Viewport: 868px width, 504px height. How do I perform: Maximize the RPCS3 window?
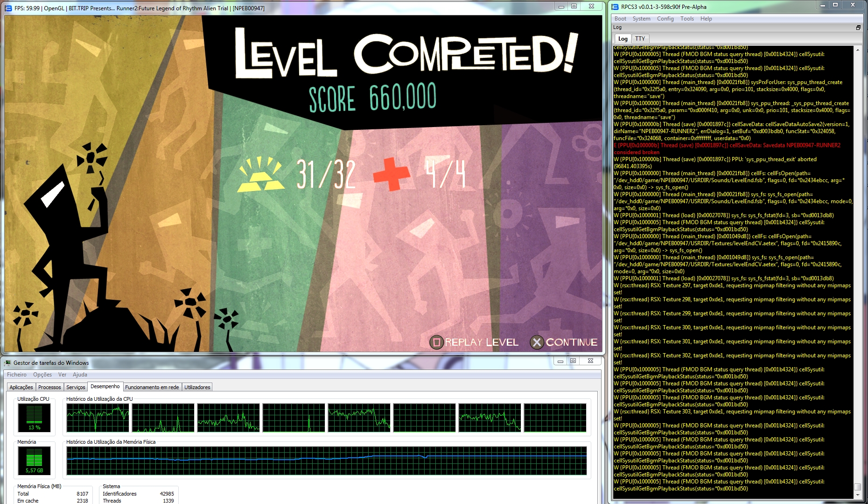click(x=835, y=5)
